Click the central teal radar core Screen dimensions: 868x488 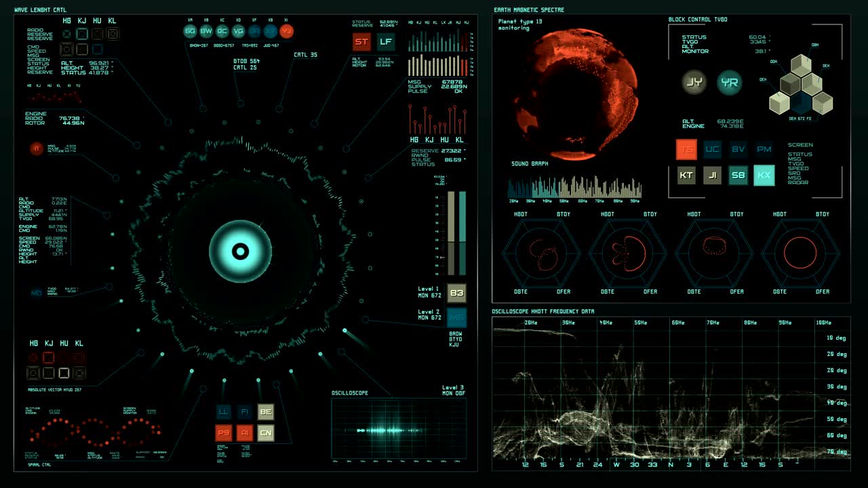239,251
